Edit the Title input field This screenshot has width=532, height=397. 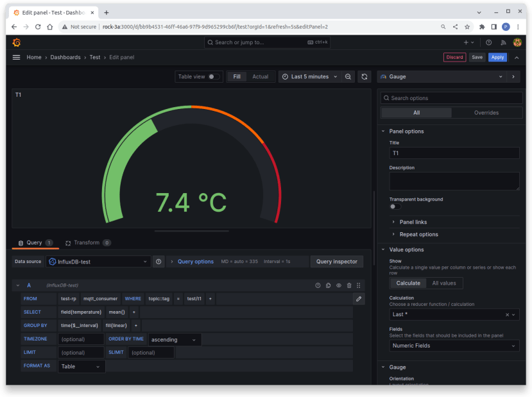click(x=454, y=153)
